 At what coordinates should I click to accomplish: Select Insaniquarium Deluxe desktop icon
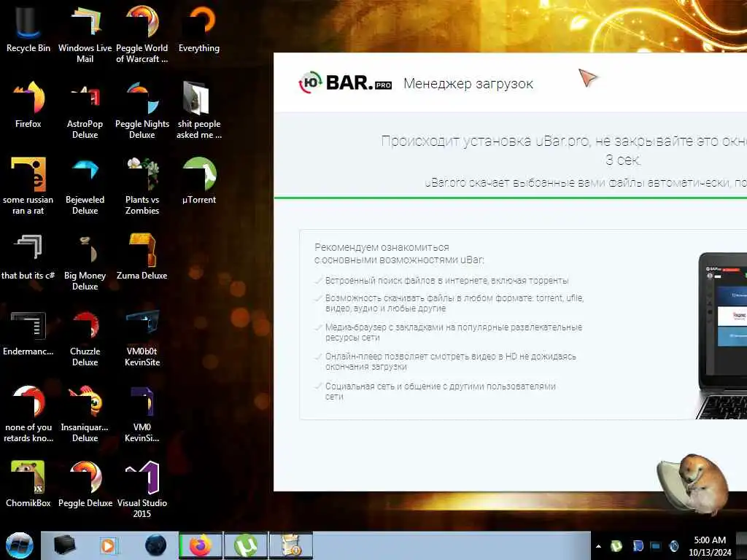(x=85, y=413)
